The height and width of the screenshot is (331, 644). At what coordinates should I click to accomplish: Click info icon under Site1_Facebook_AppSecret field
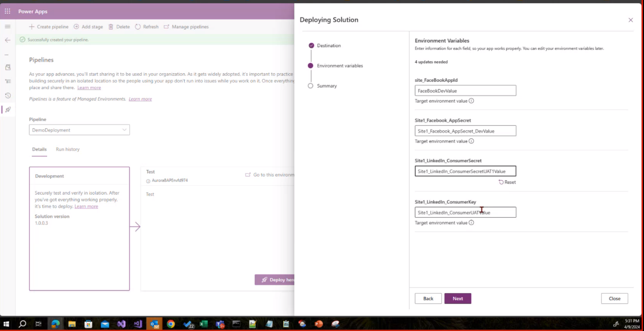(x=471, y=141)
